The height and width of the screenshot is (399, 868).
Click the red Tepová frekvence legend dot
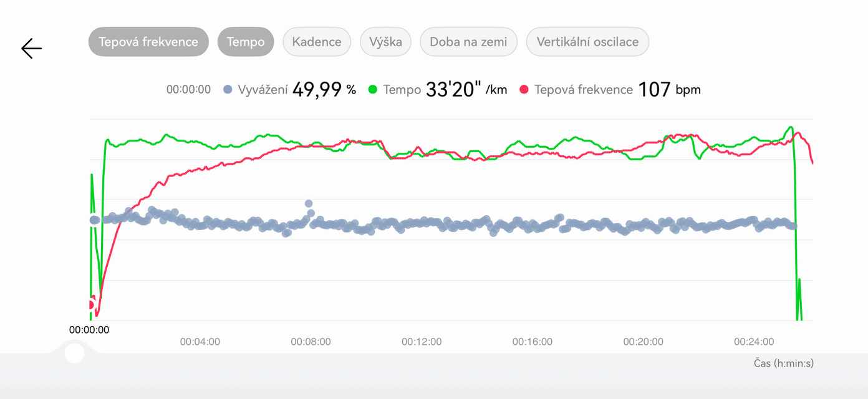(524, 90)
